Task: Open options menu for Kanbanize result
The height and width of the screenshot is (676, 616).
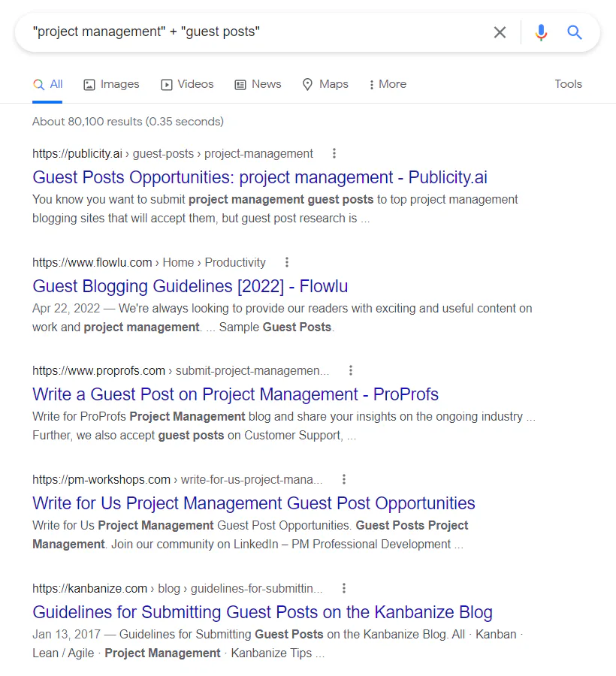Action: click(343, 588)
